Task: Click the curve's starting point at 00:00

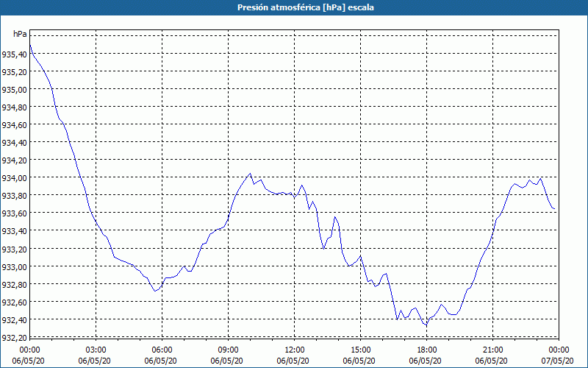Action: click(30, 45)
